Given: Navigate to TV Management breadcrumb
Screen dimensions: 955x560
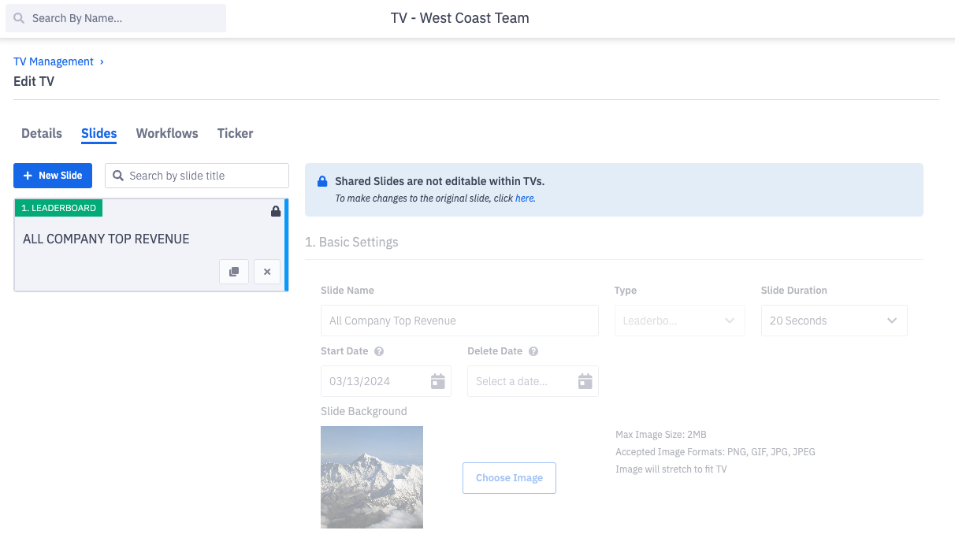Looking at the screenshot, I should click(x=54, y=61).
